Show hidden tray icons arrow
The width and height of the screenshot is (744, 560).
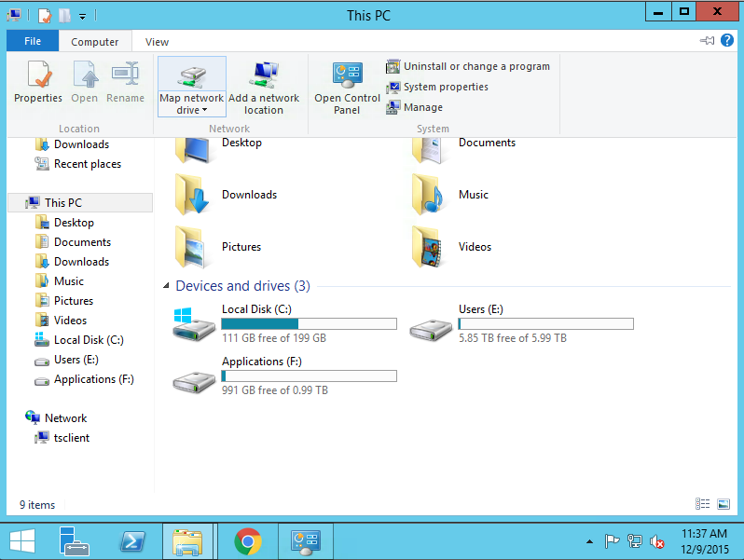(589, 541)
